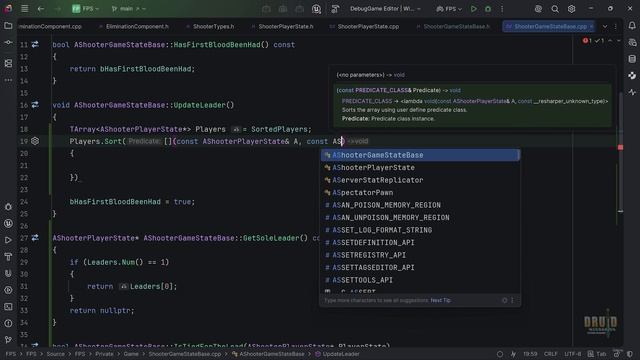Select ASSETREGISTRY_API macro suggestion
Viewport: 640px width, 360px height.
[420, 255]
